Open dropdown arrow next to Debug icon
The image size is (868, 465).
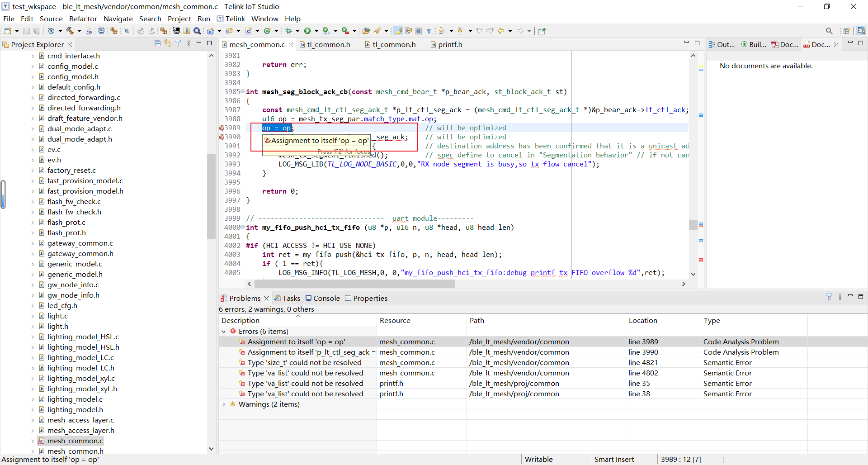(x=297, y=31)
